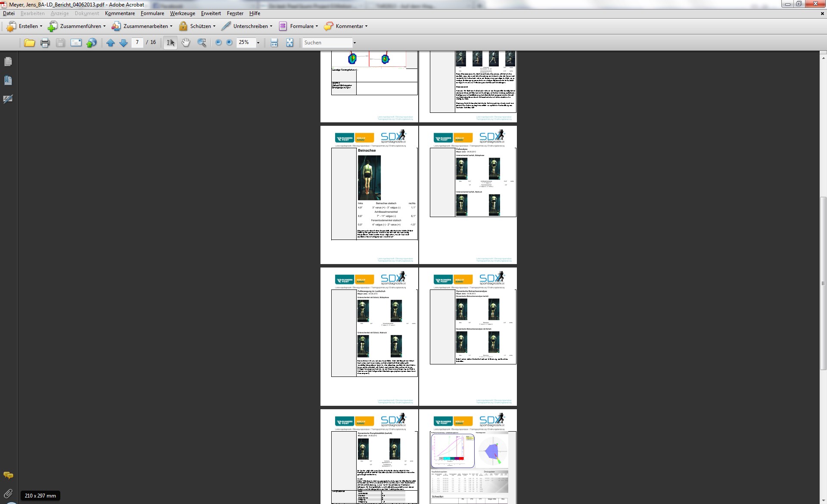Open the Kommentare menu
The image size is (827, 504).
coord(120,13)
